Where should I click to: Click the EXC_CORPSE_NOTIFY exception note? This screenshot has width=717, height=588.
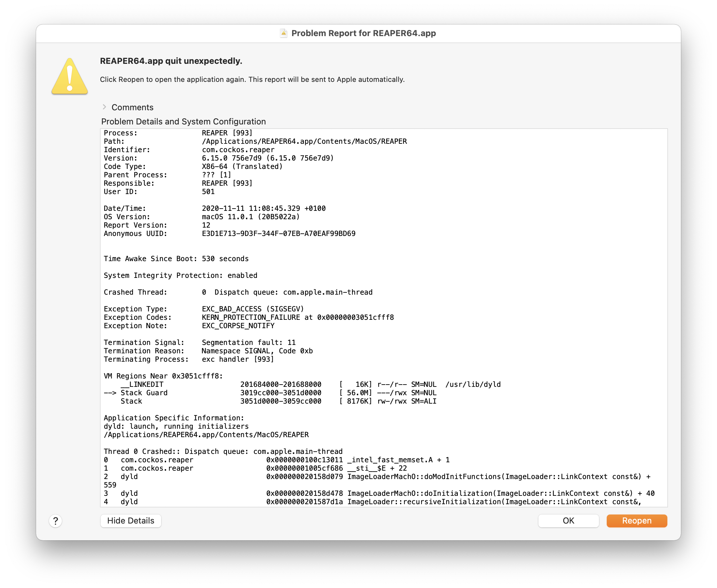[238, 326]
